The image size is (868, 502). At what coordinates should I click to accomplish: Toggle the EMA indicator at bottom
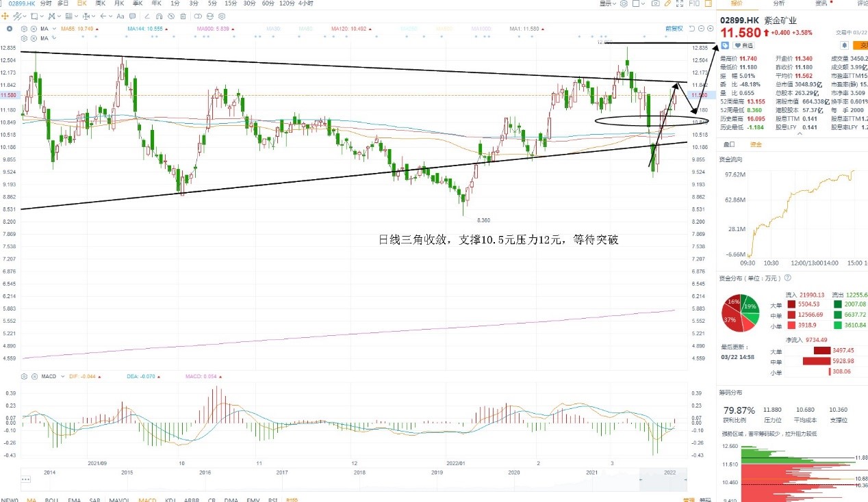pyautogui.click(x=74, y=499)
